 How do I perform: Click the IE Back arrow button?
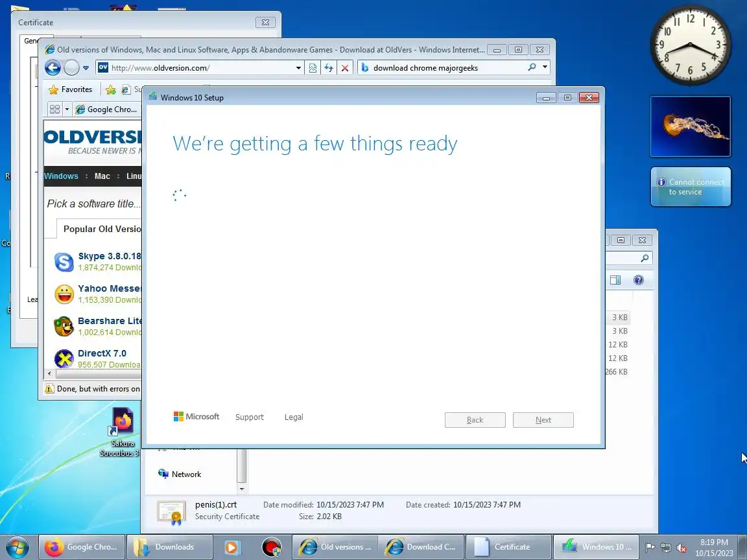pyautogui.click(x=53, y=67)
